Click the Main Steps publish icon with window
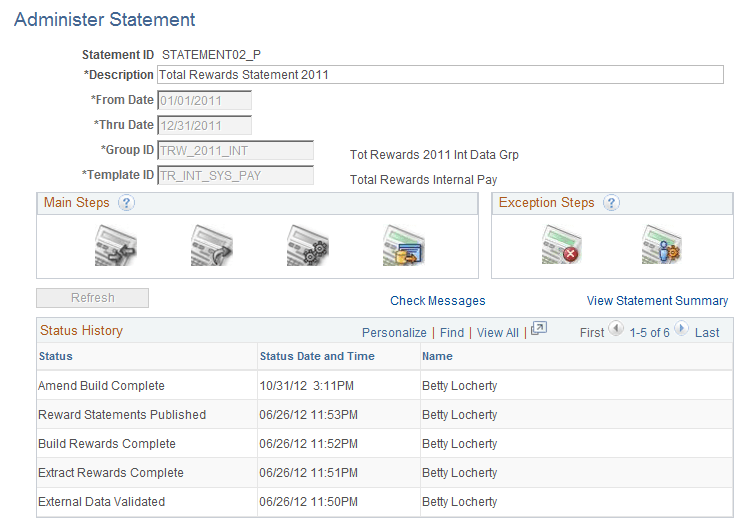742x522 pixels. pyautogui.click(x=404, y=246)
